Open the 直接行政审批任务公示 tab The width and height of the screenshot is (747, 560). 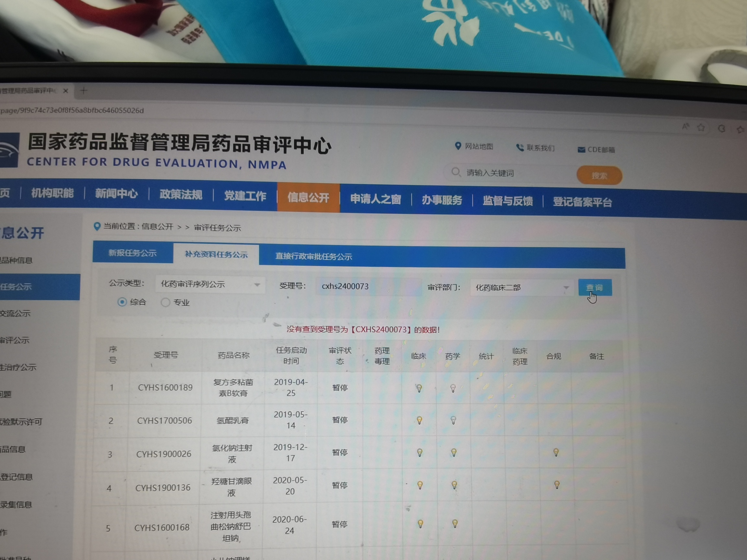click(x=314, y=256)
